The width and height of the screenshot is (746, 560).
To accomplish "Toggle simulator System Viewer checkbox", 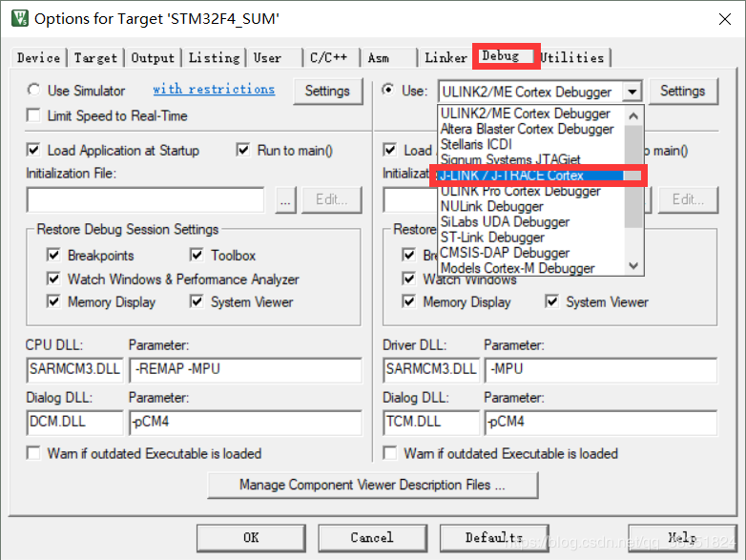I will (x=197, y=301).
